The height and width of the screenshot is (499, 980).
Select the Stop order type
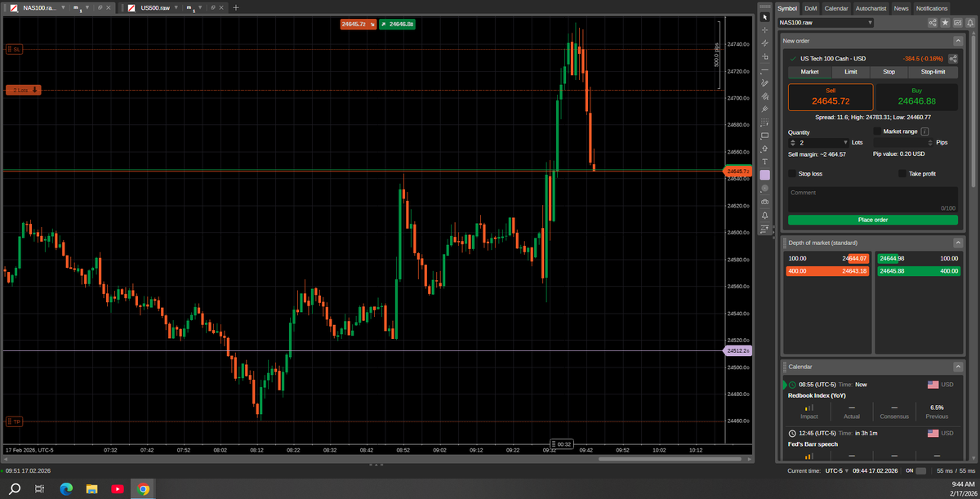point(889,72)
